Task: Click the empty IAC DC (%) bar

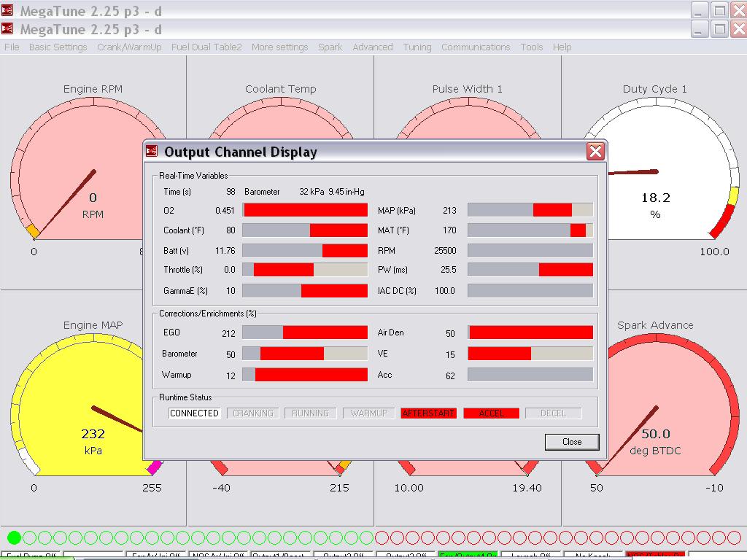Action: click(530, 290)
